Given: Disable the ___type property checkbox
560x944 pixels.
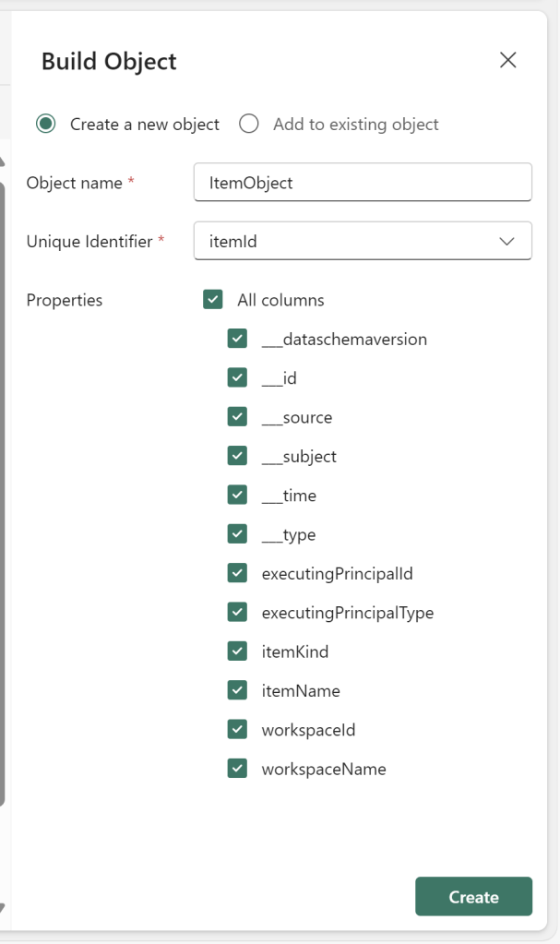Looking at the screenshot, I should pos(237,534).
